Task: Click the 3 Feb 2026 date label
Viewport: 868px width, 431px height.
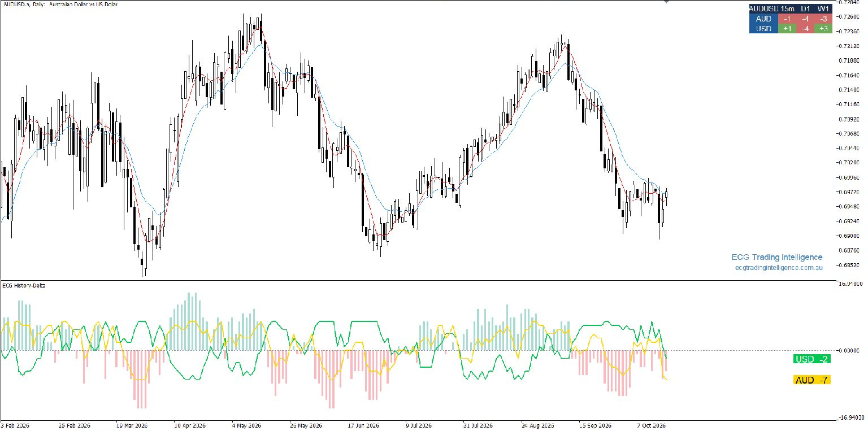Action: pyautogui.click(x=16, y=425)
